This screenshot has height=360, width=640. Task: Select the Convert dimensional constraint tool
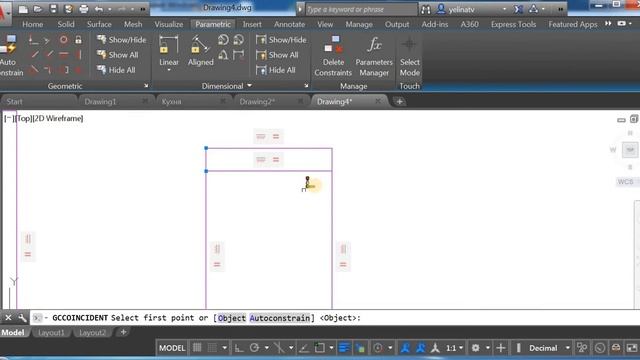pos(238,55)
